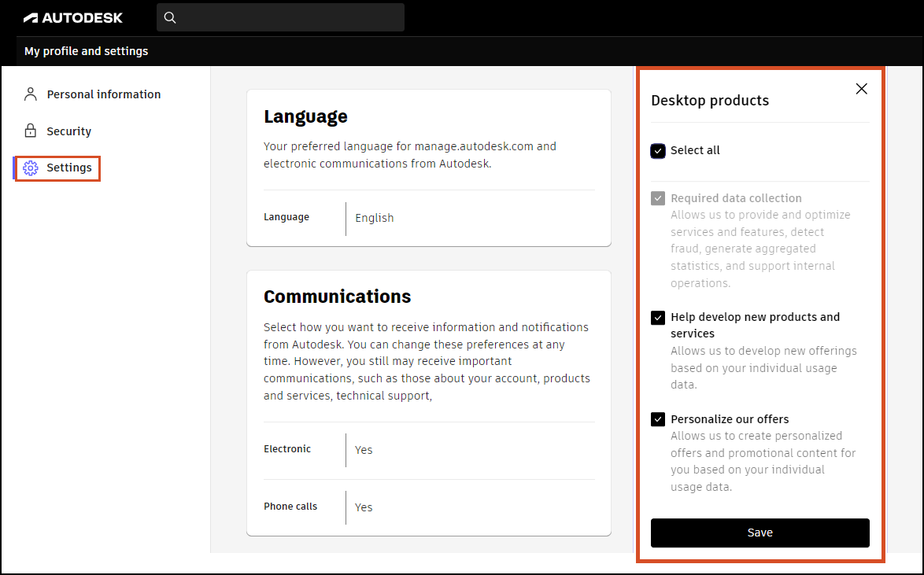Click the Personal information person icon
This screenshot has height=575, width=924.
30,94
